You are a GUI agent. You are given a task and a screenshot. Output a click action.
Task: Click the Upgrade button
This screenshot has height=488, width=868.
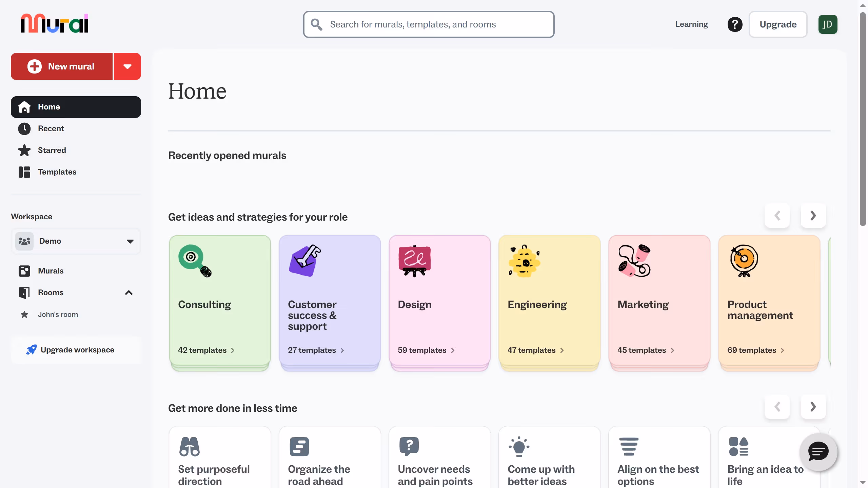[x=778, y=24]
